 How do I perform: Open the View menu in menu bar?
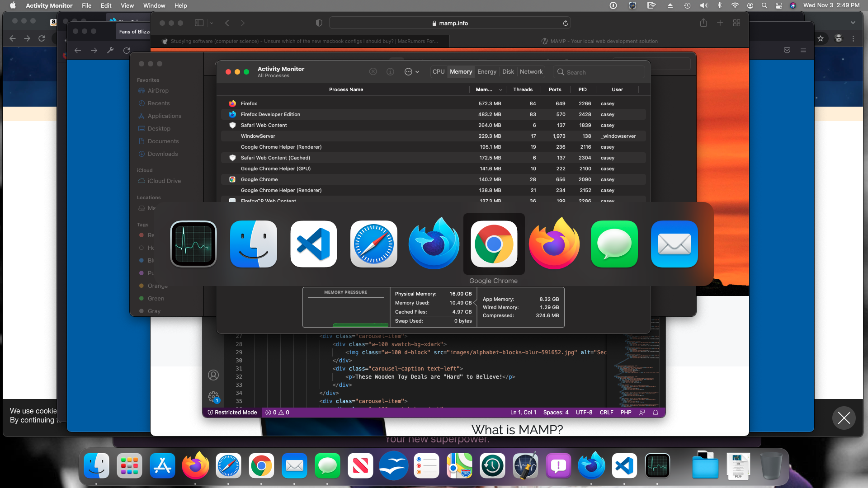127,5
